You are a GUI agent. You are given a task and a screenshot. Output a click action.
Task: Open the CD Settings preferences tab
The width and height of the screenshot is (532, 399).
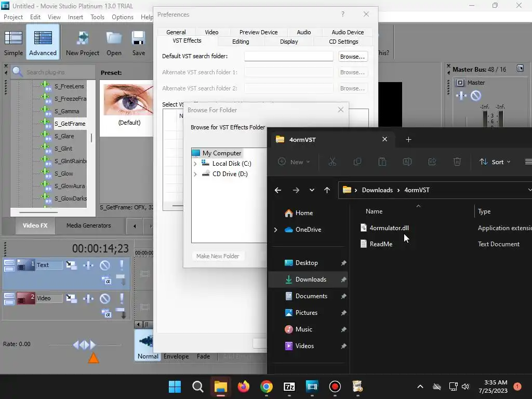pyautogui.click(x=343, y=42)
